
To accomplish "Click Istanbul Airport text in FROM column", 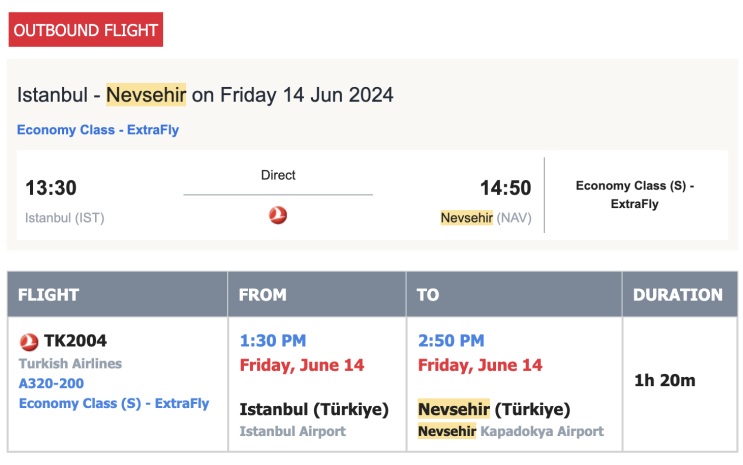I will (293, 431).
